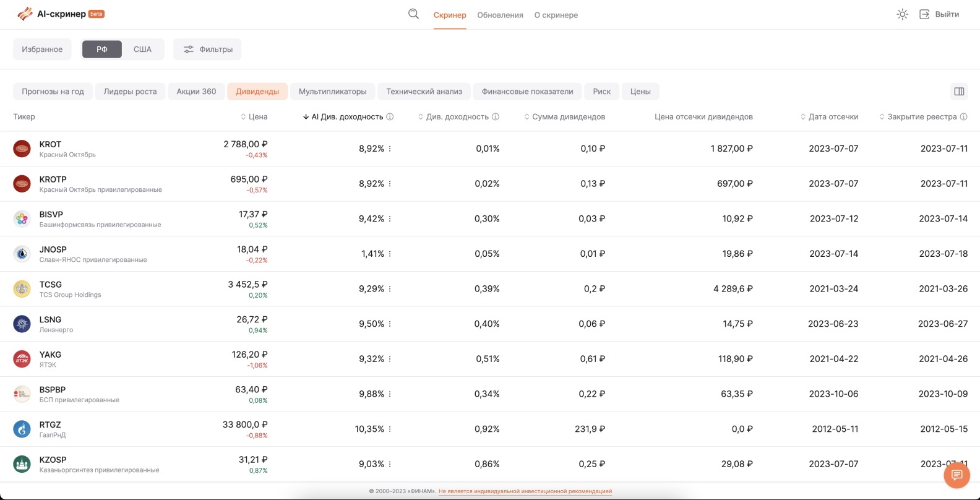Open the Избранное list

(42, 50)
